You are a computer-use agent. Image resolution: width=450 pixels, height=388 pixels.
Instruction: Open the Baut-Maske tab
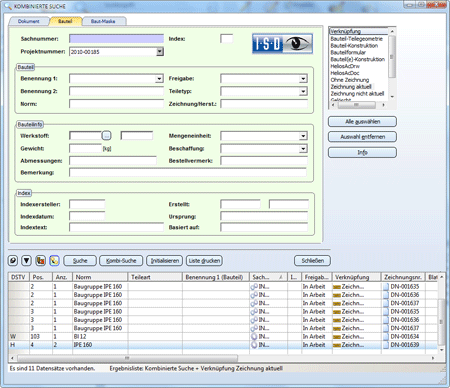point(103,21)
